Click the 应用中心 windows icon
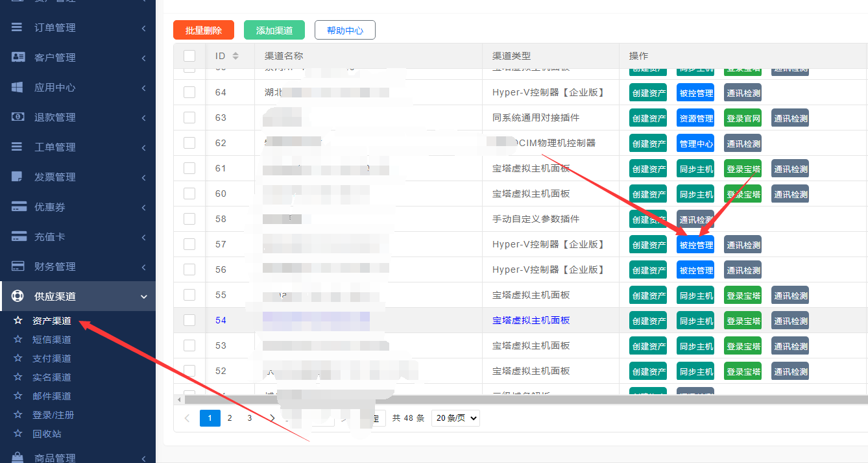868x463 pixels. (x=18, y=87)
